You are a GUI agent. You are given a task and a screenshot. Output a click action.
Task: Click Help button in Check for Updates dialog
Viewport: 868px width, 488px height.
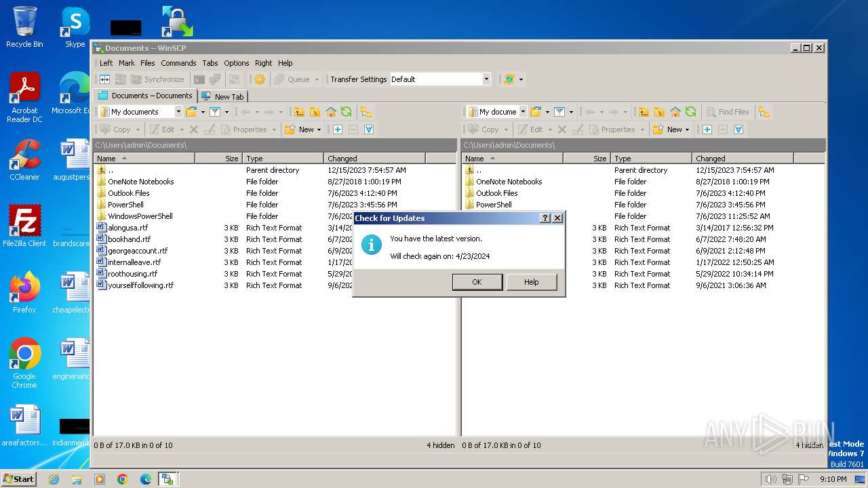(x=531, y=282)
